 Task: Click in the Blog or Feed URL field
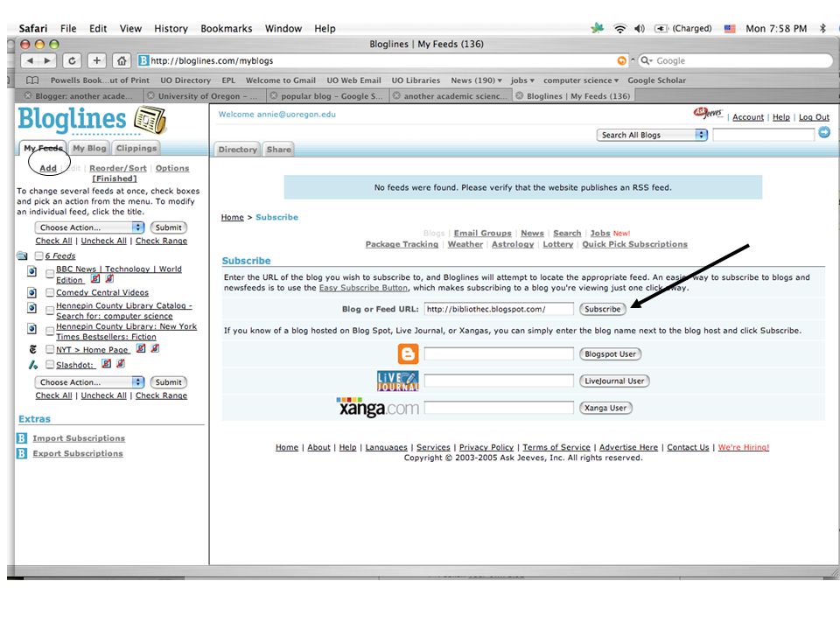pos(499,309)
